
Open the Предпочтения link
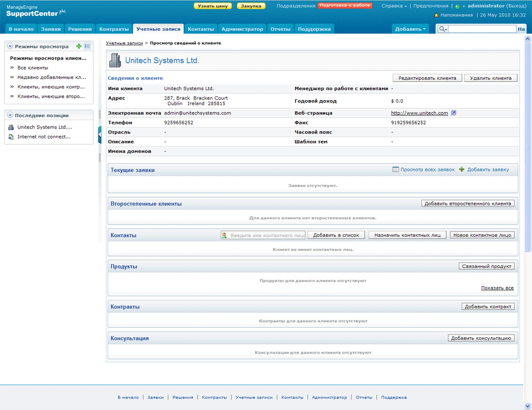(x=431, y=6)
